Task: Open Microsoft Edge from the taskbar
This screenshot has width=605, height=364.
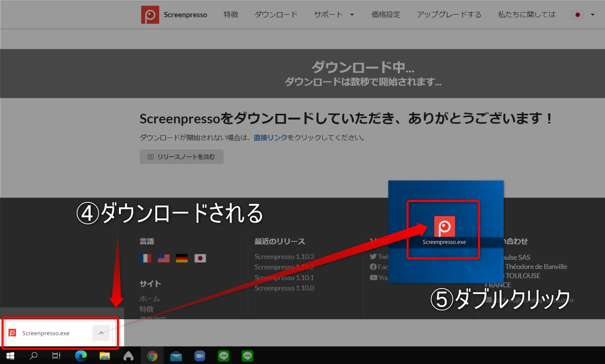Action: [x=81, y=355]
